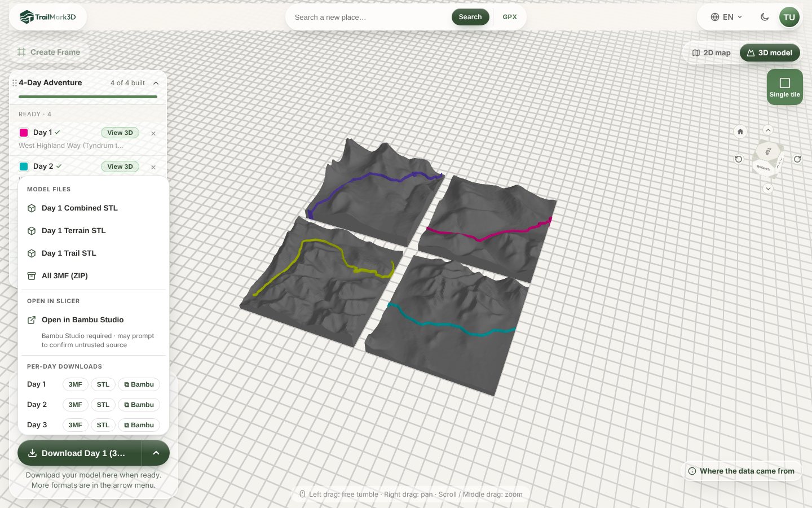The width and height of the screenshot is (812, 508).
Task: Download Day 2 as 3MF
Action: point(75,405)
